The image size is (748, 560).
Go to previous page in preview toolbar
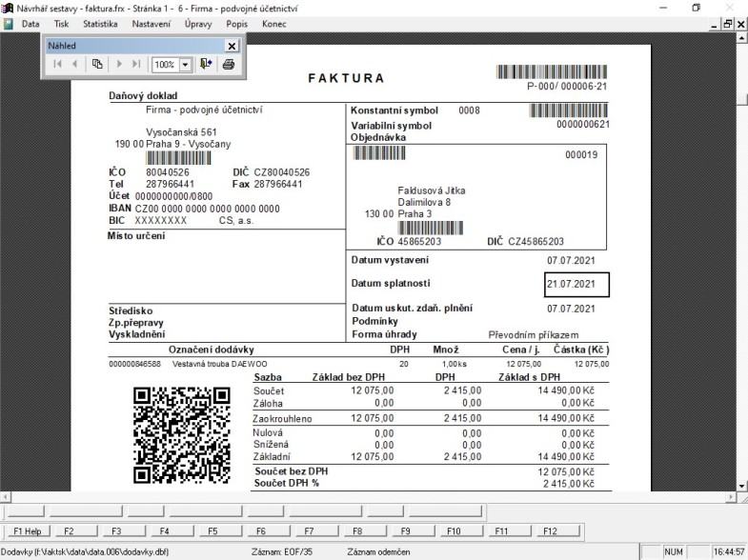click(x=74, y=64)
